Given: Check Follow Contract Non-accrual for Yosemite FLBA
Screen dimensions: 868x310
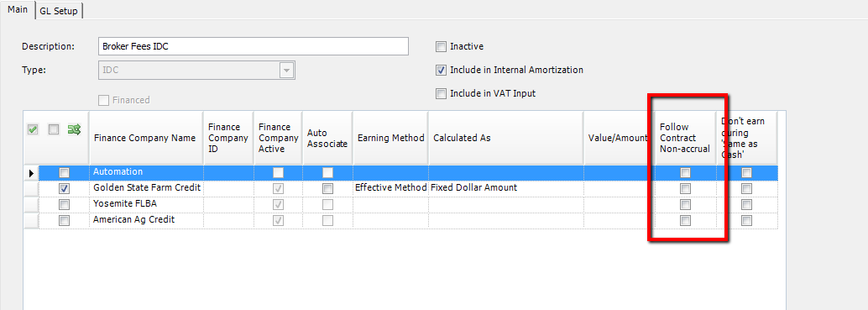Looking at the screenshot, I should coord(685,205).
